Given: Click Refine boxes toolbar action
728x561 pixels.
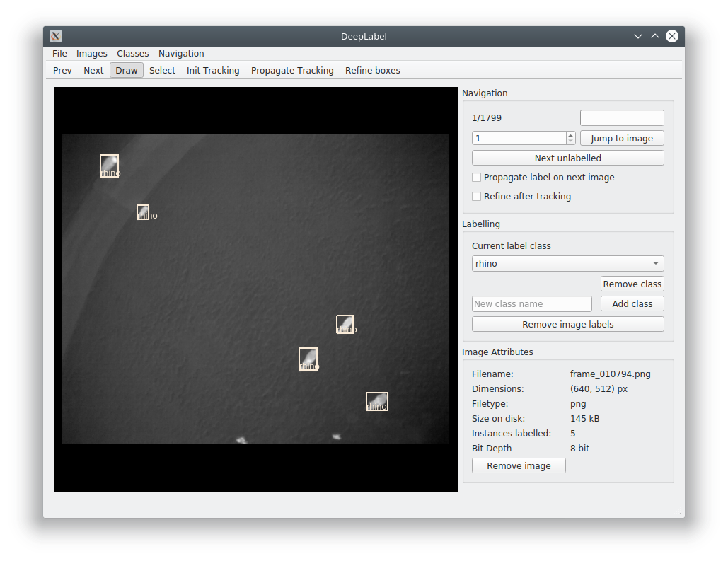Looking at the screenshot, I should (x=372, y=71).
